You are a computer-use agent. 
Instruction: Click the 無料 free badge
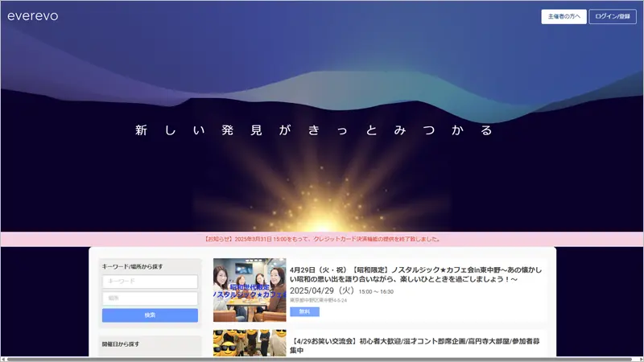click(x=304, y=311)
